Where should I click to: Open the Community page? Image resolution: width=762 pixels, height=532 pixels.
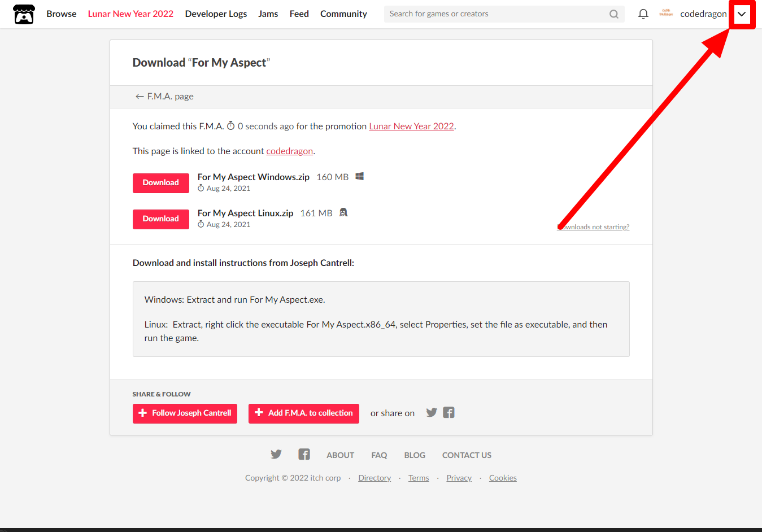point(343,14)
